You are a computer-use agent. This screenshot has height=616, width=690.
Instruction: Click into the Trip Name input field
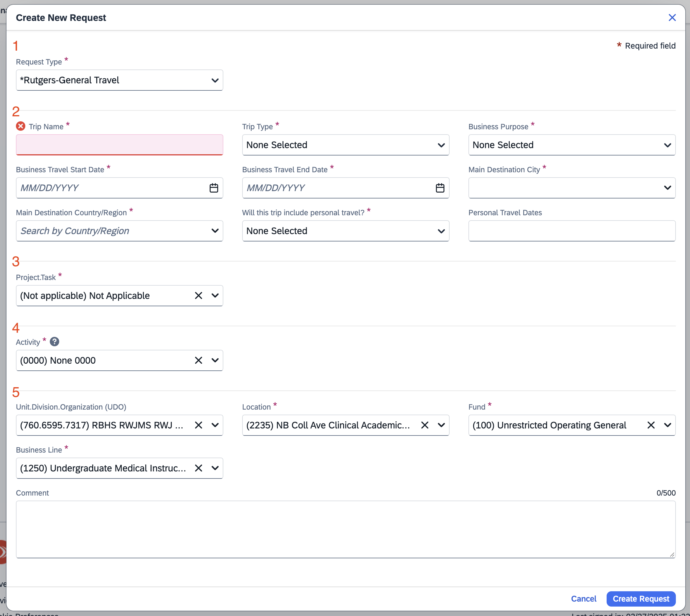[x=119, y=145]
